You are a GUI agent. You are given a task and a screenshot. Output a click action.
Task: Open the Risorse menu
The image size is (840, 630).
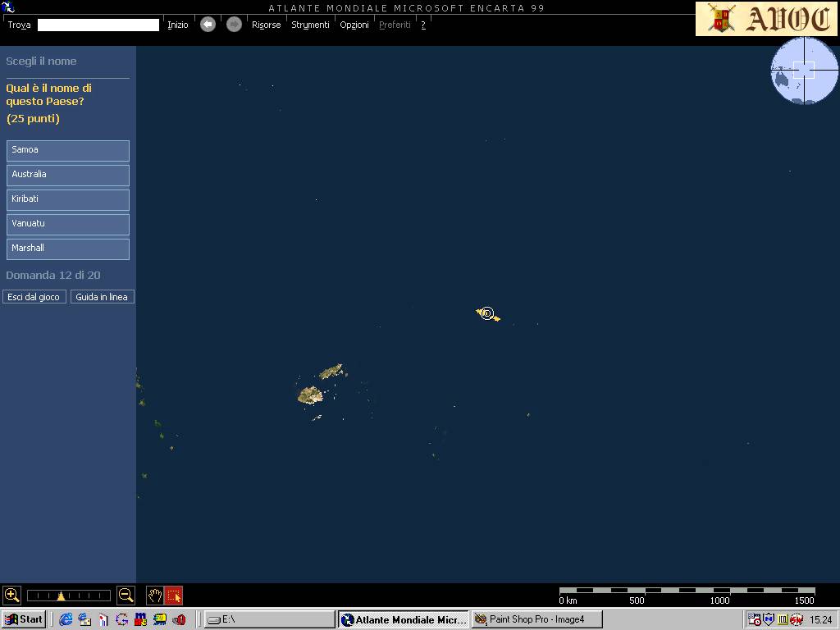pos(267,25)
